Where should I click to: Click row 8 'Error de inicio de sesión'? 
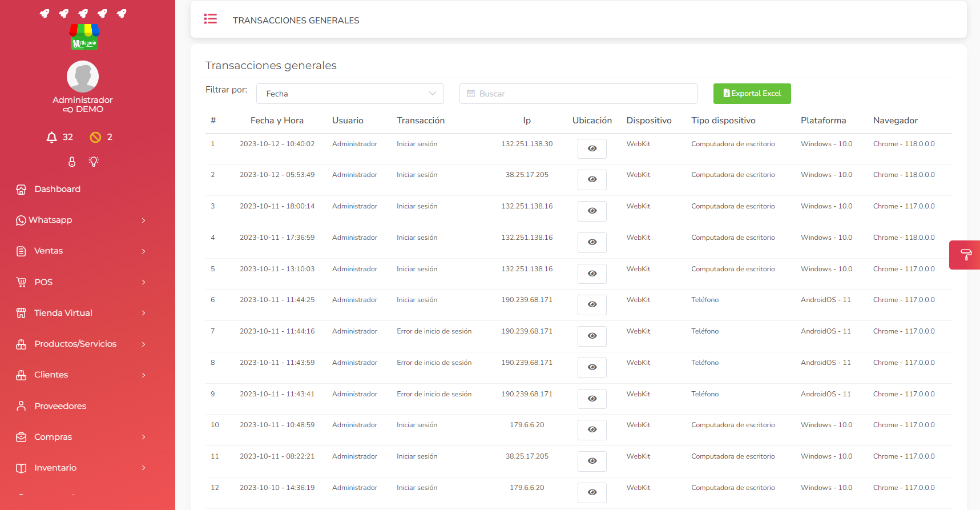434,363
